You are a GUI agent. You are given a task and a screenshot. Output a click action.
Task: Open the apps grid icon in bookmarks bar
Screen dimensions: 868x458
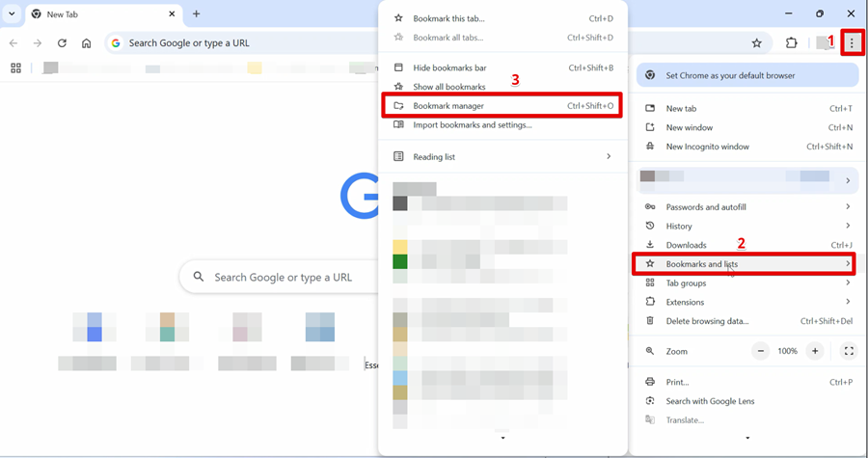pyautogui.click(x=15, y=68)
